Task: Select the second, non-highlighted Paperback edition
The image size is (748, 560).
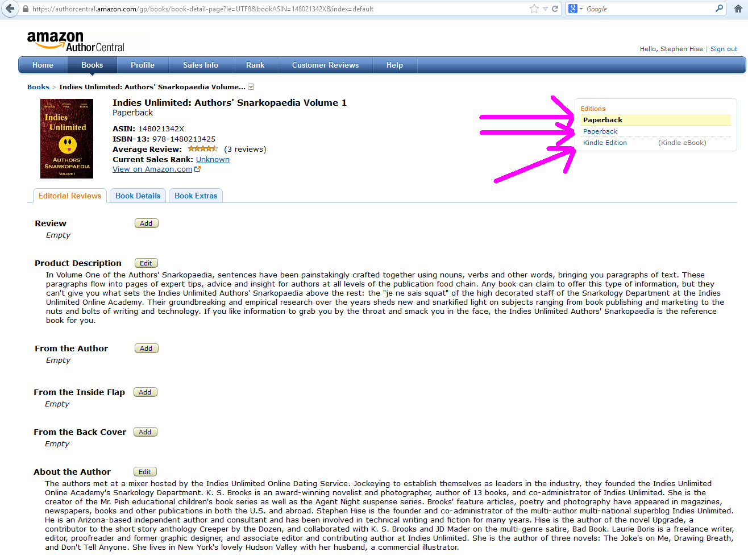Action: coord(600,131)
